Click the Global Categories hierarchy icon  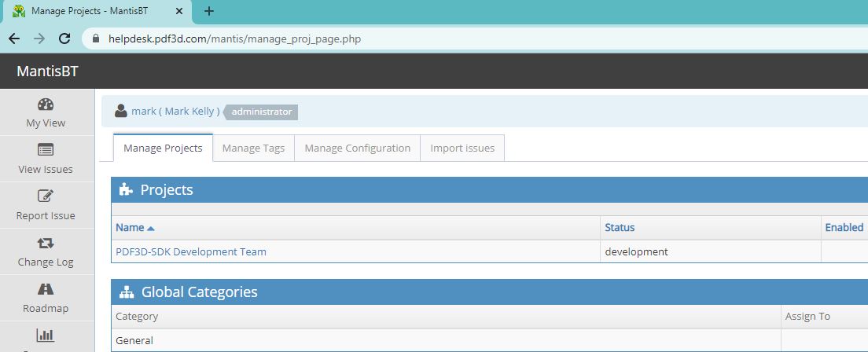tap(126, 292)
